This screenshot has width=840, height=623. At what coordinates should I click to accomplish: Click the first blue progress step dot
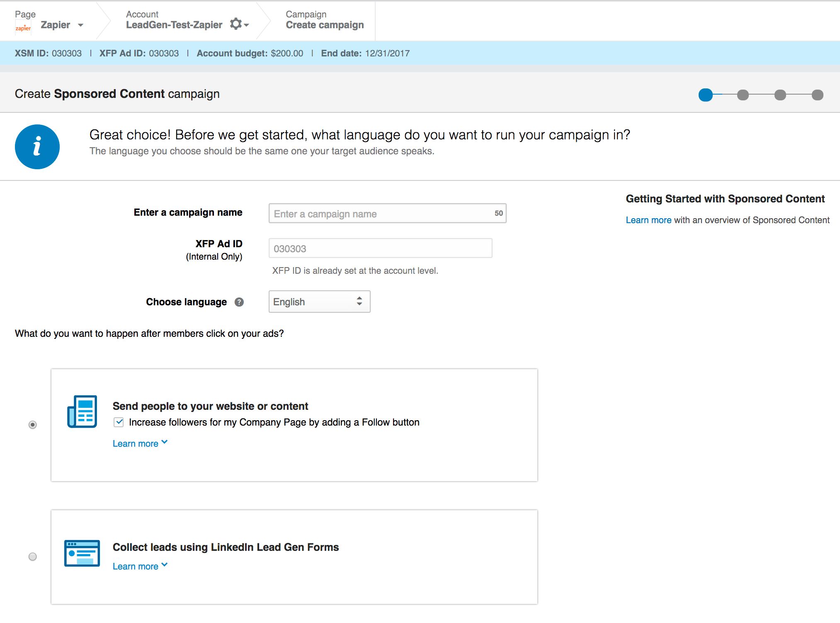(x=705, y=95)
